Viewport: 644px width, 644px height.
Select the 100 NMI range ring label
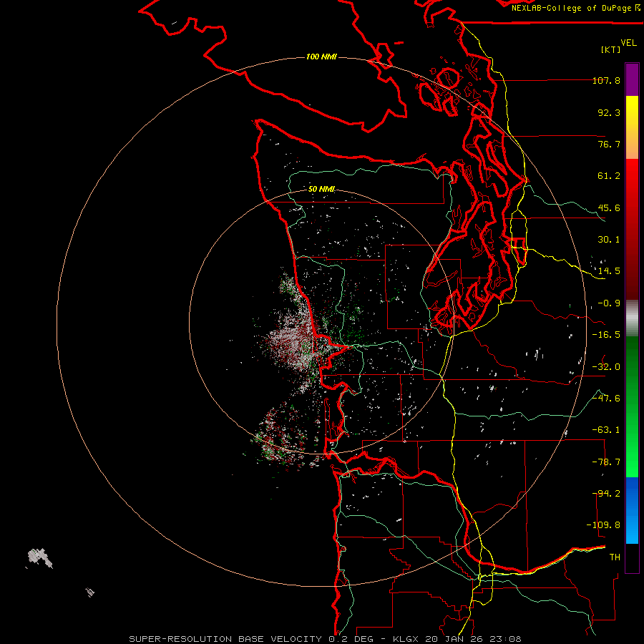coord(321,57)
